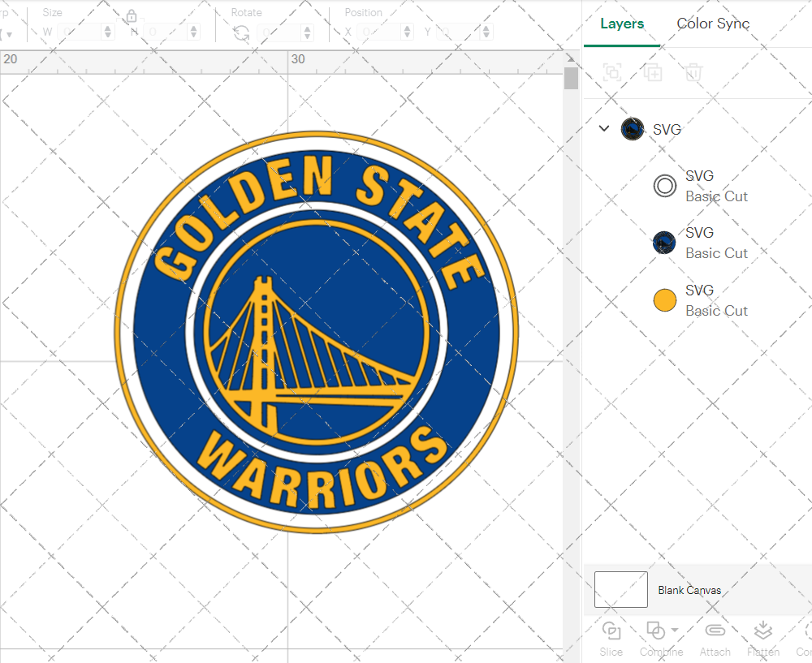Click the Flatten icon
812x663 pixels.
click(762, 631)
